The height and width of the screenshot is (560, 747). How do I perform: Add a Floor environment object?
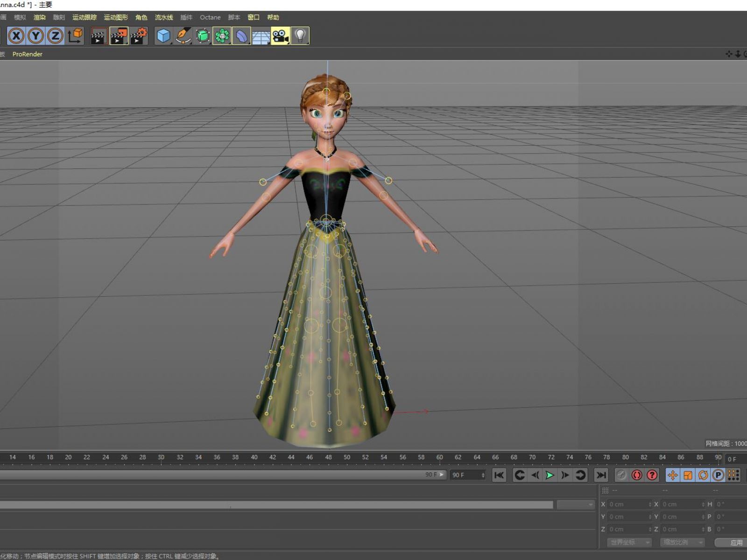[261, 36]
